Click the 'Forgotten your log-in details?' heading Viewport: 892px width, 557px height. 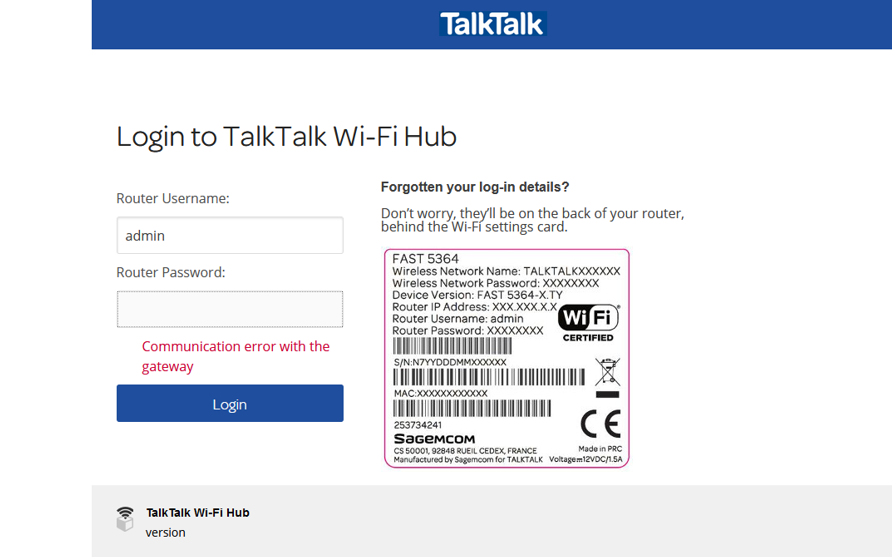click(x=475, y=187)
